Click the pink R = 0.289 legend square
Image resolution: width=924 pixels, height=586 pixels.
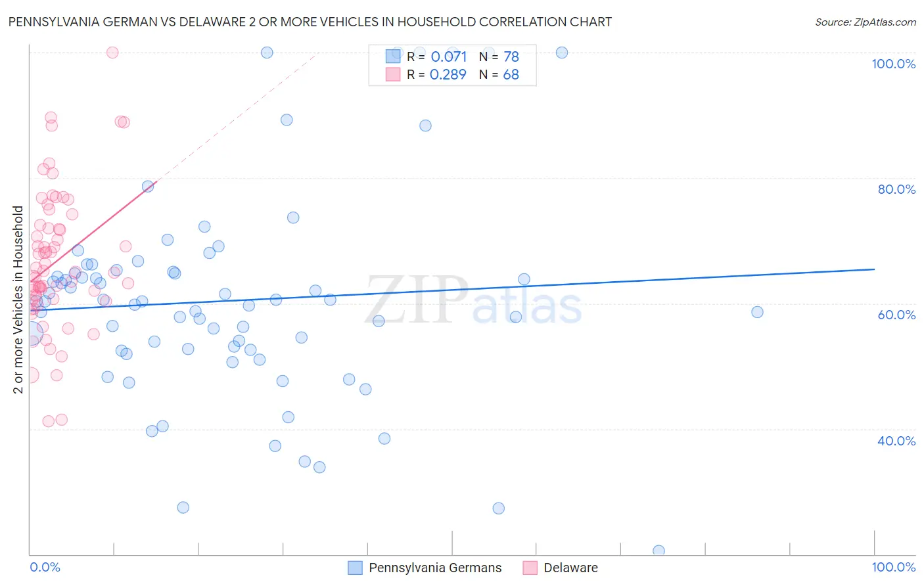pyautogui.click(x=393, y=74)
